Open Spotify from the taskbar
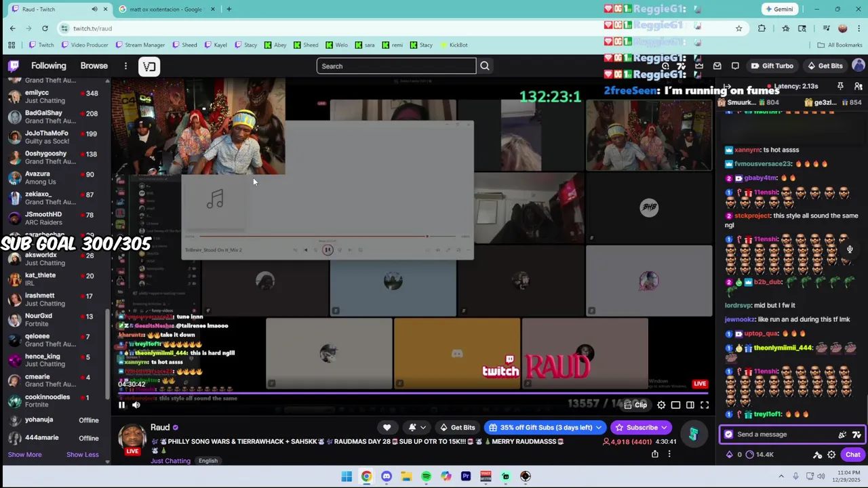Image resolution: width=868 pixels, height=488 pixels. [426, 476]
